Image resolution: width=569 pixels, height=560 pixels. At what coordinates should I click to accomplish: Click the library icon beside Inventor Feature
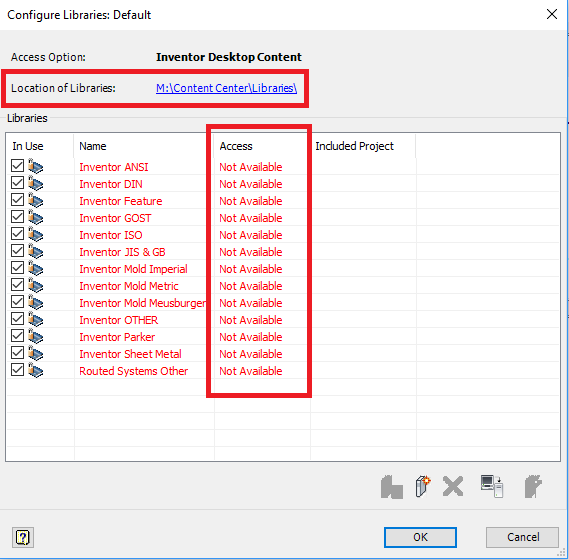[x=36, y=200]
